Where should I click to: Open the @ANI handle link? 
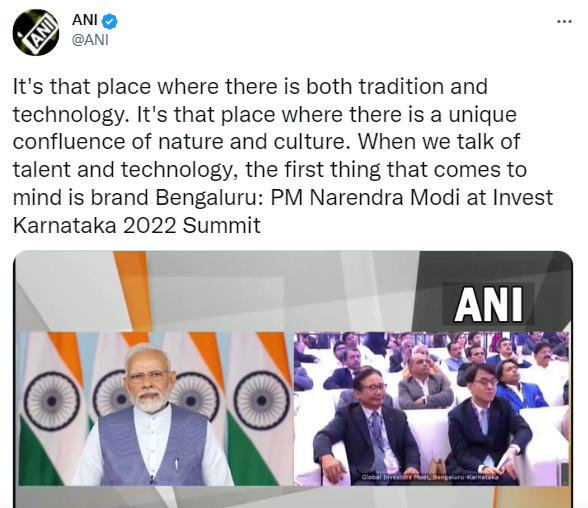90,39
